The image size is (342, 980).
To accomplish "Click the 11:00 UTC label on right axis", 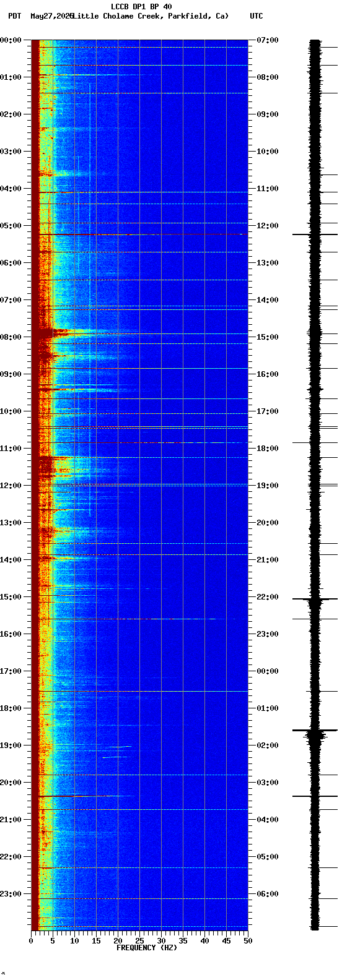I will tap(268, 189).
